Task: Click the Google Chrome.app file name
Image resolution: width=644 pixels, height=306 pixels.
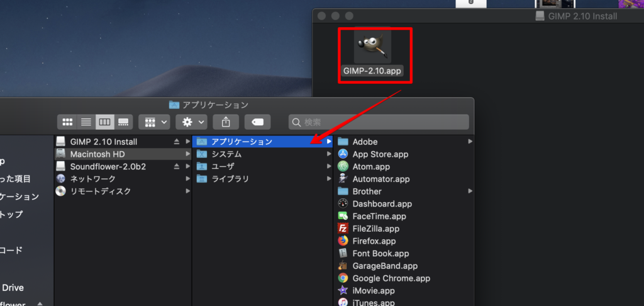Action: click(391, 278)
